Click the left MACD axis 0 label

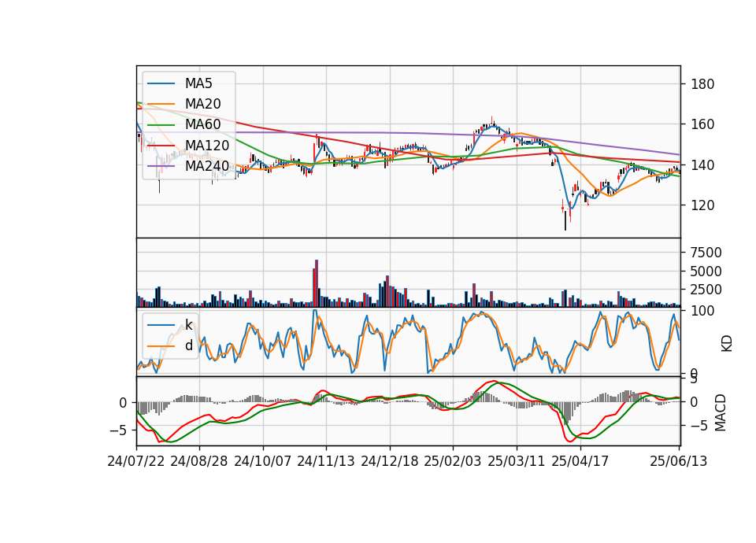pyautogui.click(x=124, y=403)
